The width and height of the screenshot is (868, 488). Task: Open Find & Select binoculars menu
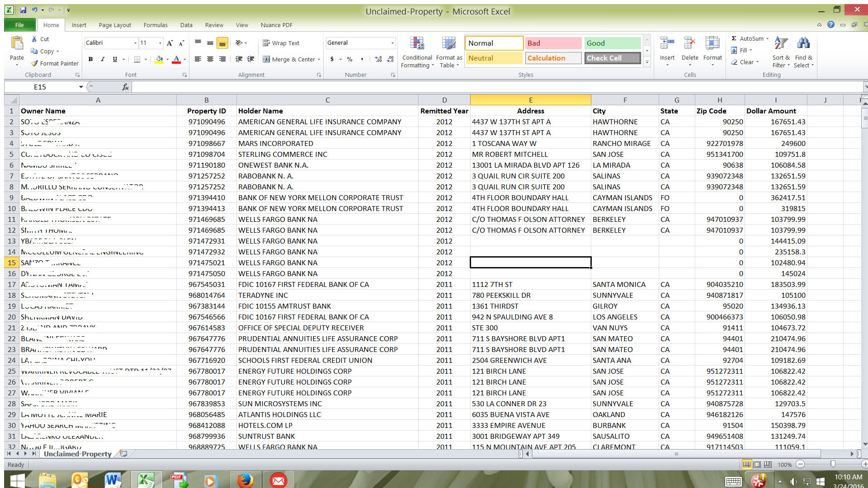804,52
